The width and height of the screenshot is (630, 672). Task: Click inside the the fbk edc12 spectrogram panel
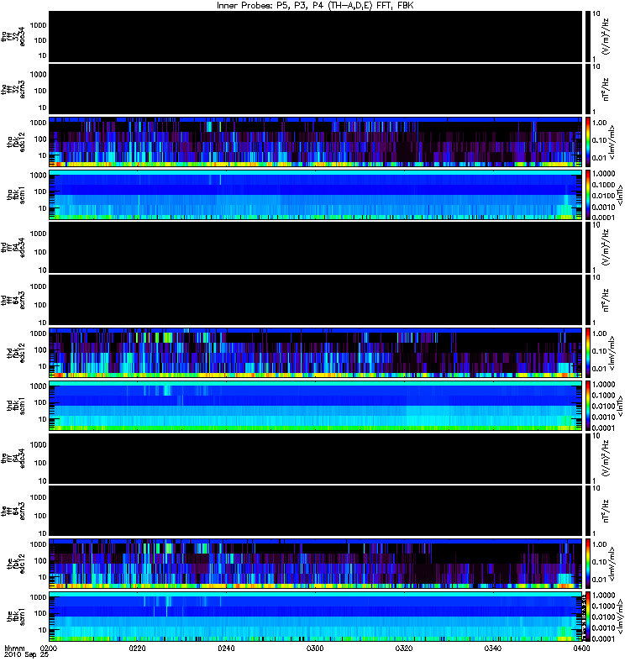click(x=316, y=563)
